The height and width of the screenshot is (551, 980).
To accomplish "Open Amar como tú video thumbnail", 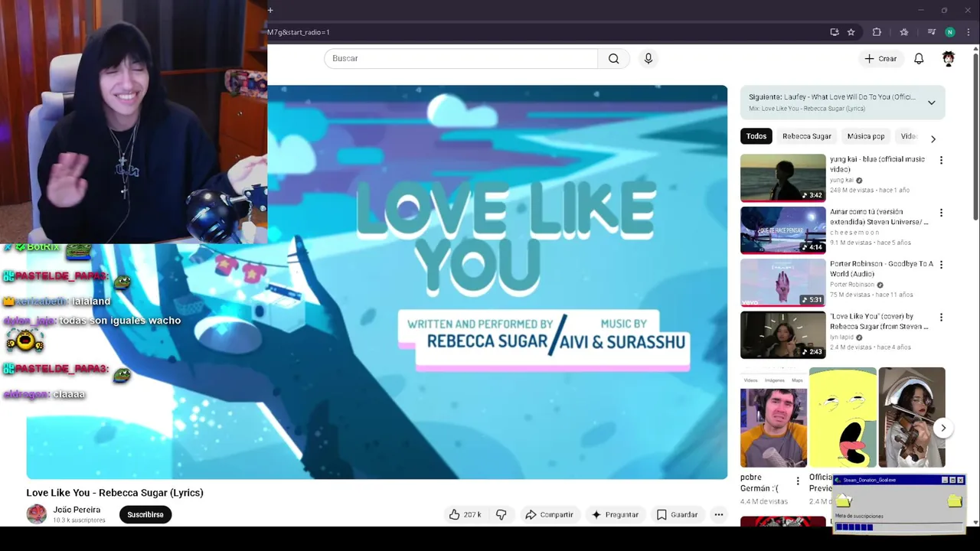I will 783,230.
